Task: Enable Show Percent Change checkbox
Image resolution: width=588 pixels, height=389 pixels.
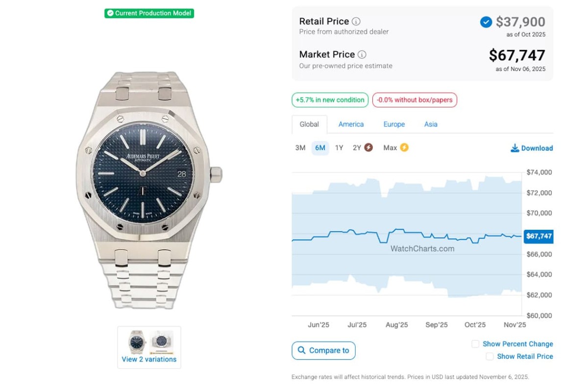Action: [x=475, y=344]
